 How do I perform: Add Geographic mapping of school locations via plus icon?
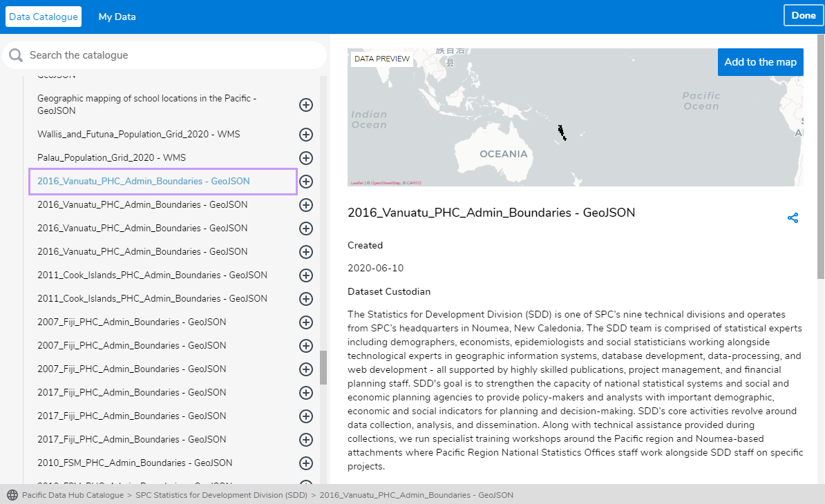[306, 105]
